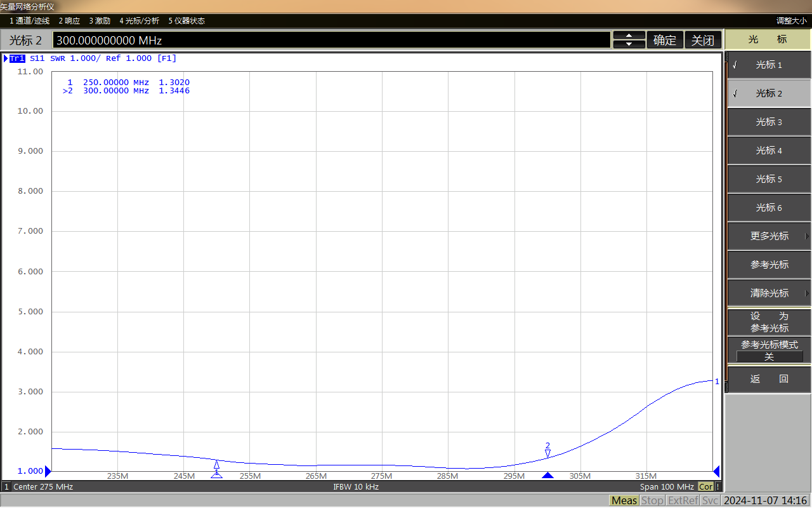Open the 4 光标/分析 menu
812x508 pixels.
[x=139, y=21]
